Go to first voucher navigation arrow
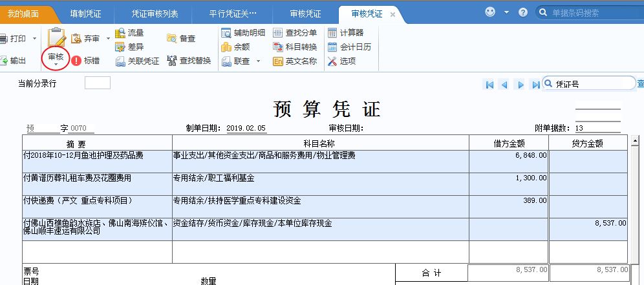This screenshot has height=285, width=644. (489, 85)
